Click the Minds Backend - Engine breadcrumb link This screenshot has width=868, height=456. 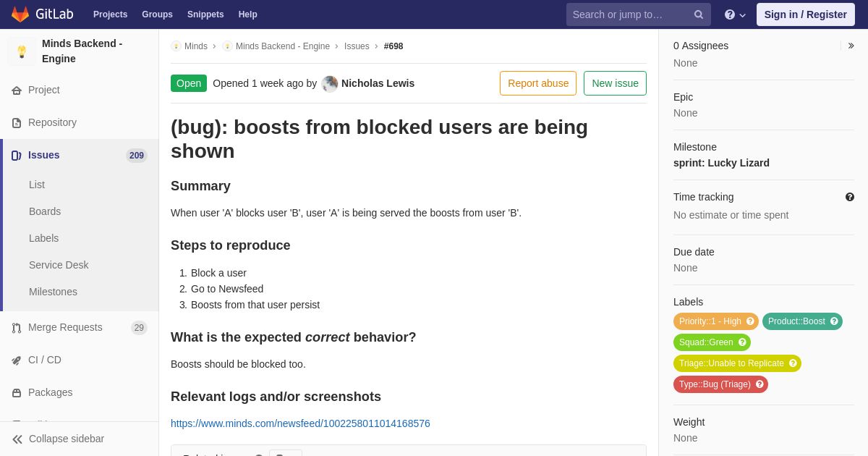tap(283, 46)
